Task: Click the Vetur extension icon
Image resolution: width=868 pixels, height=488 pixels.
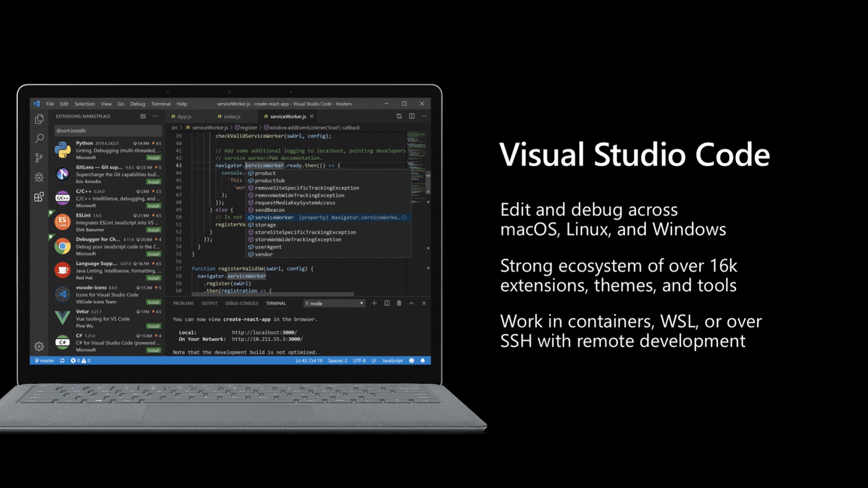Action: (62, 318)
